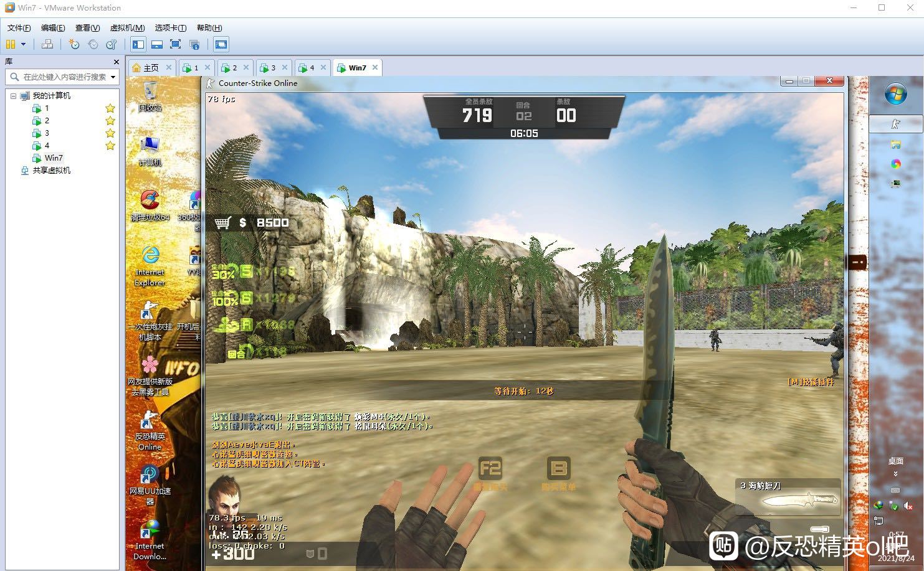Click the suspend virtual machine pause icon
This screenshot has width=924, height=571.
[x=11, y=44]
